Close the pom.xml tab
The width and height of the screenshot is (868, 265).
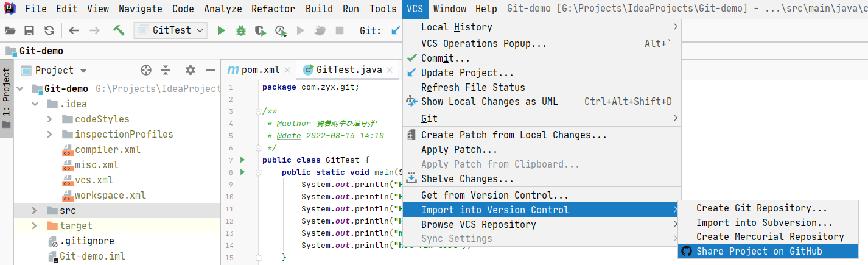tap(287, 70)
